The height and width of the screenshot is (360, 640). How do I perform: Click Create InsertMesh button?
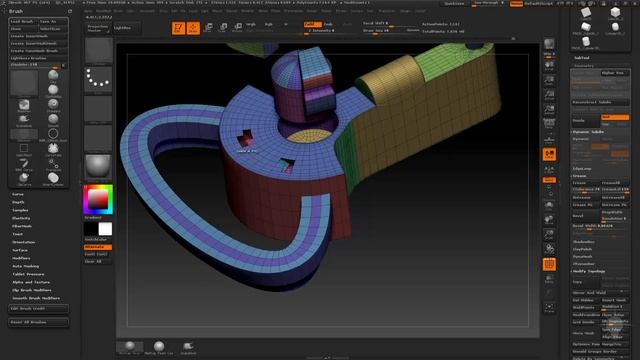point(38,36)
